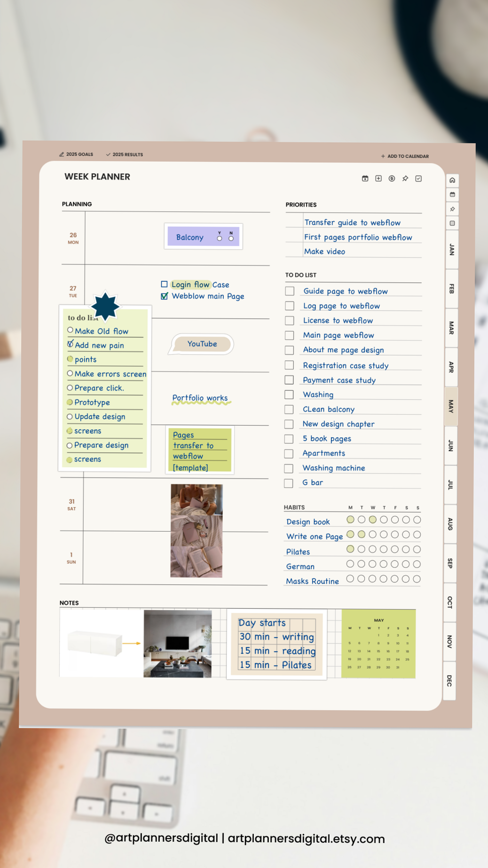Viewport: 488px width, 868px height.
Task: Untick the Webblow main Page checkbox
Action: [x=164, y=296]
